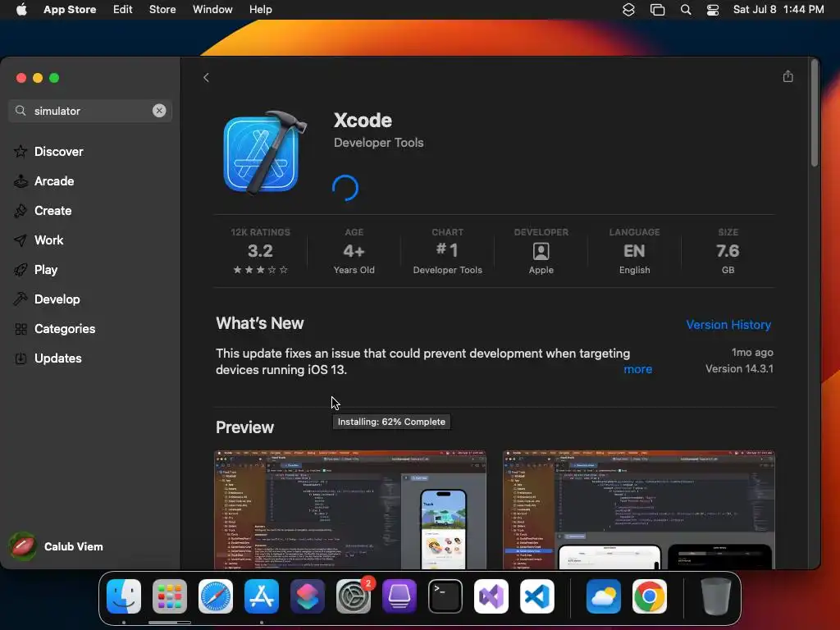Launch Safari from the Dock

[216, 596]
